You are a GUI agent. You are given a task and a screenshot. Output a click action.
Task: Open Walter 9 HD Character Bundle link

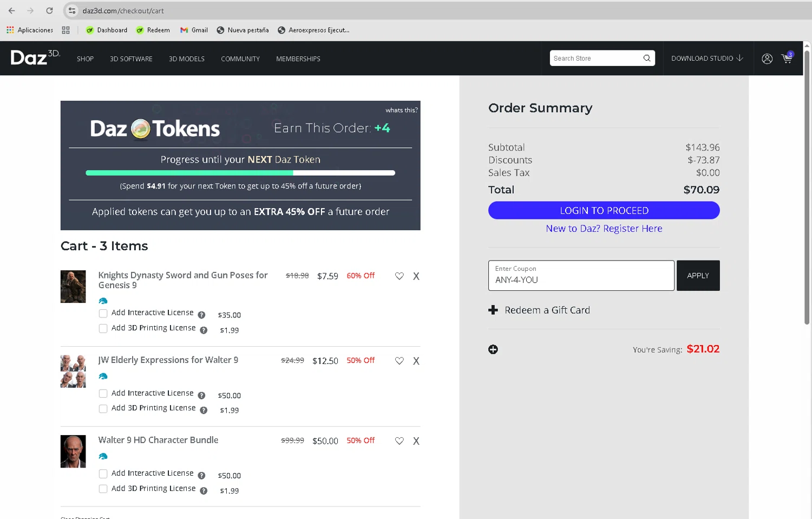[158, 440]
